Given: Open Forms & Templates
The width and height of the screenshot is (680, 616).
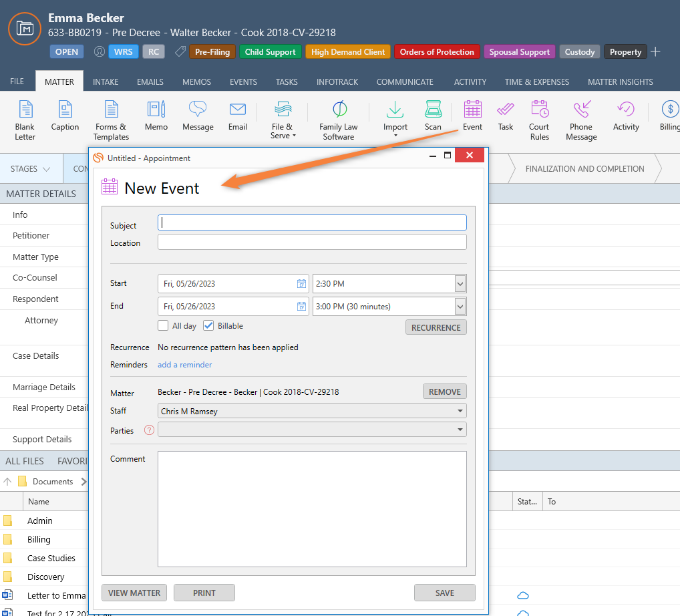Looking at the screenshot, I should click(x=111, y=120).
